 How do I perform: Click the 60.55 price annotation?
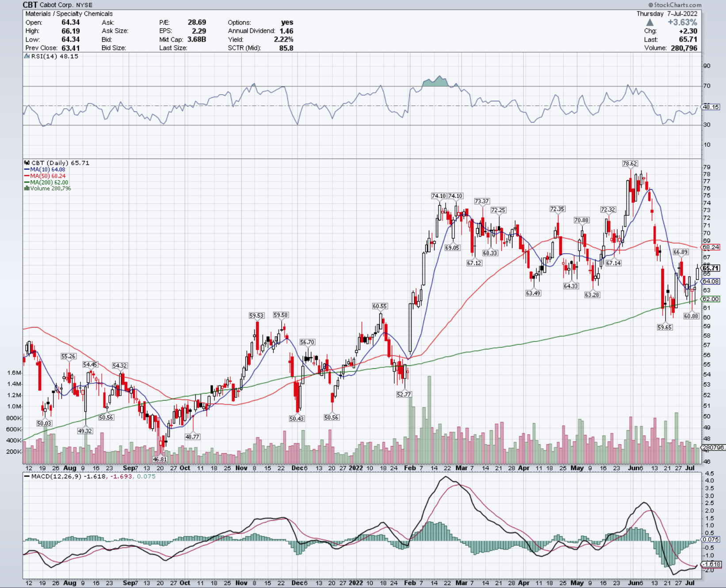point(379,306)
